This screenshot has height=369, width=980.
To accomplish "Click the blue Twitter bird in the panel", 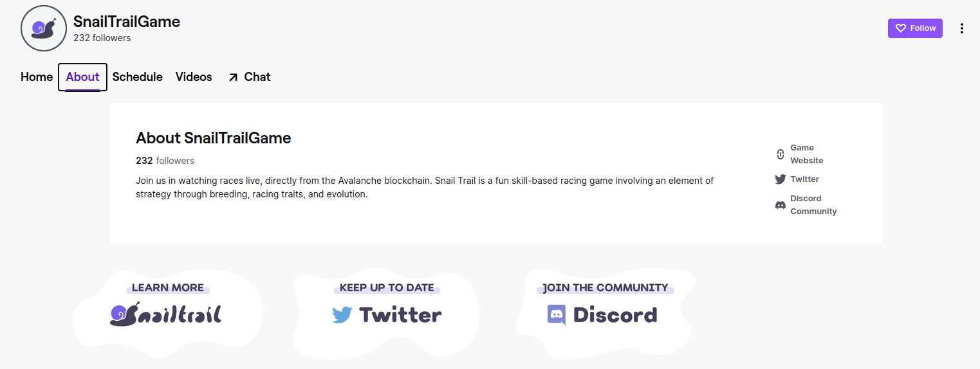I will (x=342, y=315).
